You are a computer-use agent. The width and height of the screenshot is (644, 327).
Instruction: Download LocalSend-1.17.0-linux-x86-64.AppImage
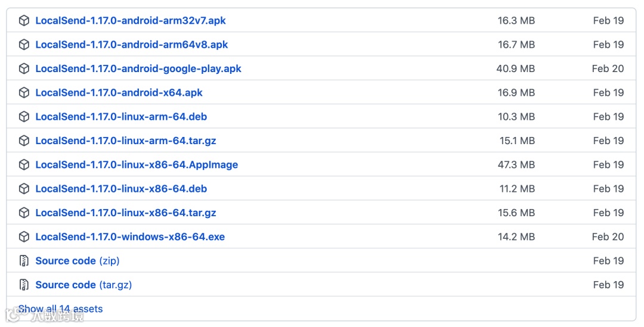(137, 165)
